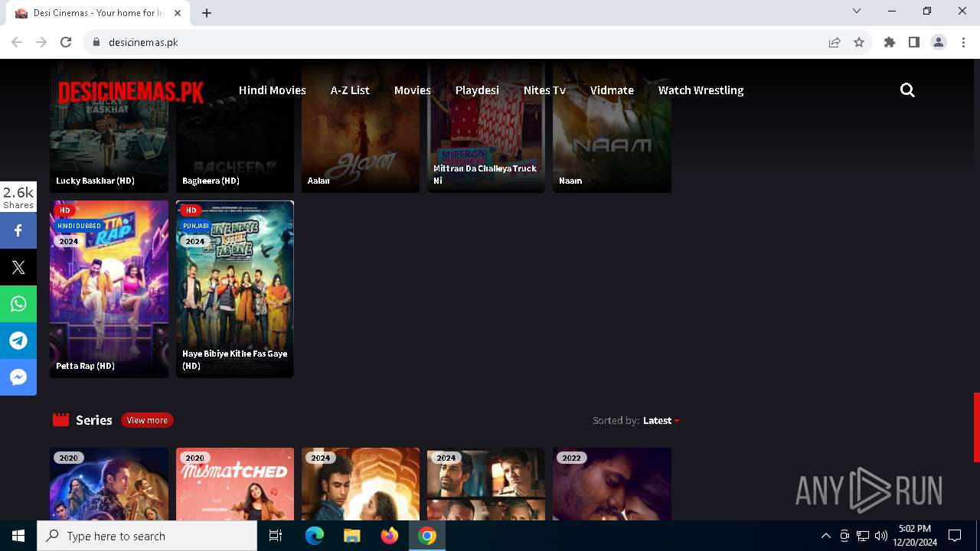The height and width of the screenshot is (551, 980).
Task: Open the Lucky Baskhar (HD) title link
Action: (95, 181)
